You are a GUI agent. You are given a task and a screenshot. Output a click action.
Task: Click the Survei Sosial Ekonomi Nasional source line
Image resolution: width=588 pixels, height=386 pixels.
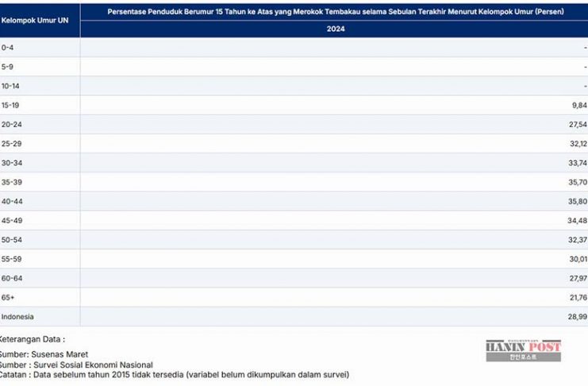click(76, 365)
